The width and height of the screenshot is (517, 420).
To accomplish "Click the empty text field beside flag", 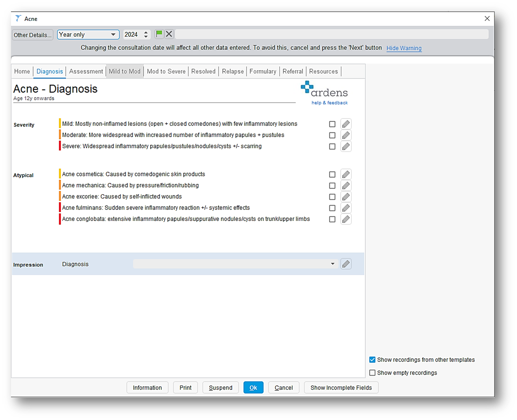I will (332, 34).
